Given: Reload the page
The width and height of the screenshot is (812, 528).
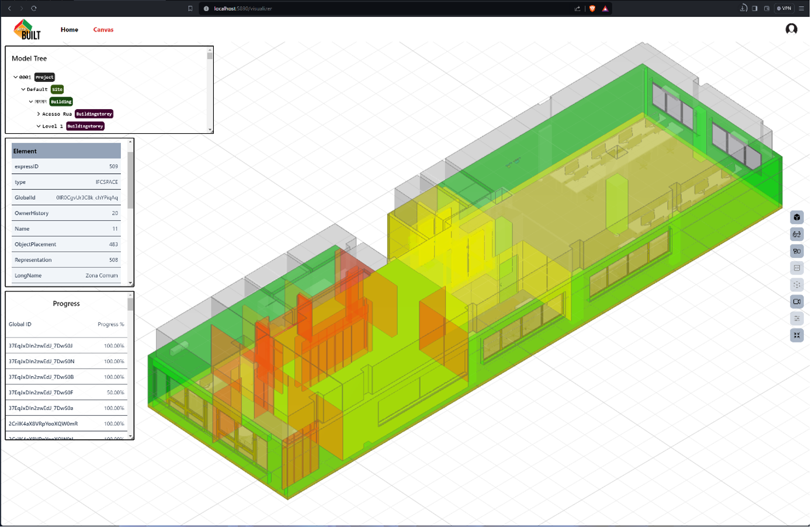Looking at the screenshot, I should pos(34,9).
